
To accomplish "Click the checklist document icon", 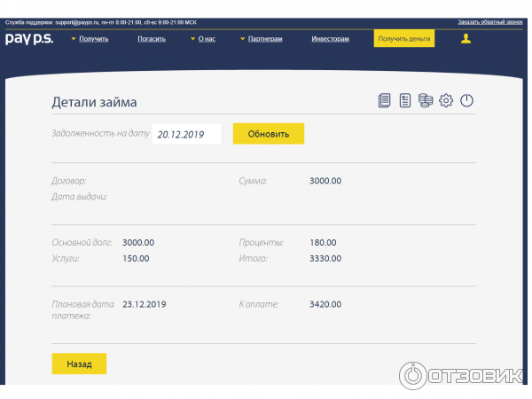I will pyautogui.click(x=405, y=101).
